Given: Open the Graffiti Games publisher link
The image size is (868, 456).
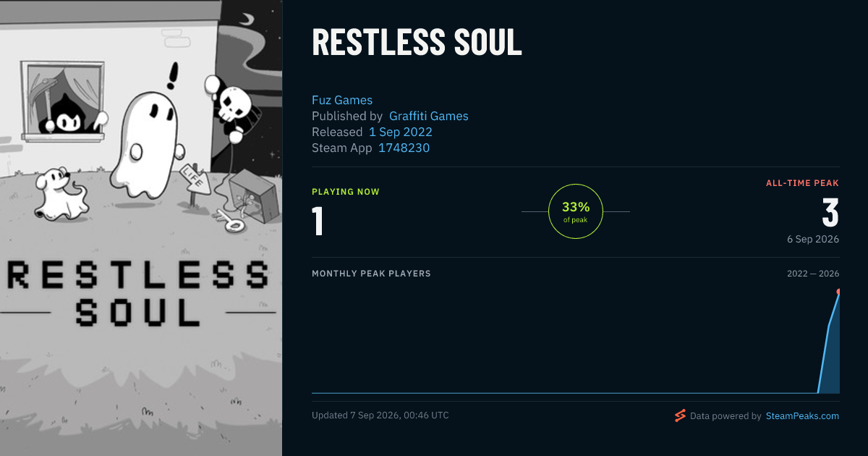Looking at the screenshot, I should click(429, 116).
